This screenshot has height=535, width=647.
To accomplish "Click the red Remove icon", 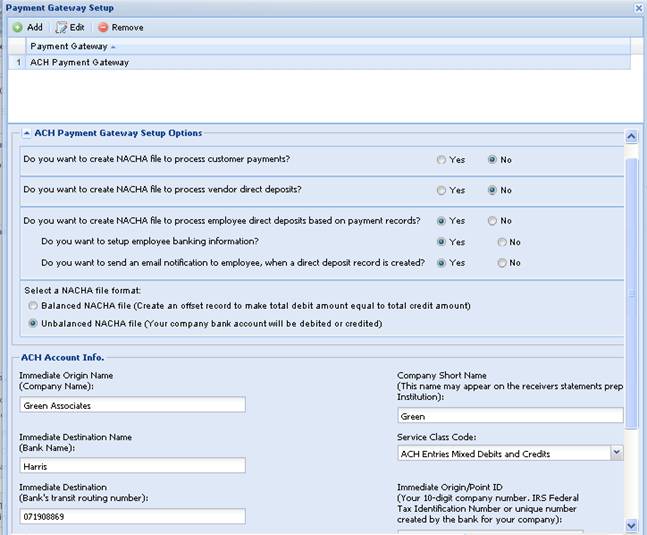I will pyautogui.click(x=103, y=27).
